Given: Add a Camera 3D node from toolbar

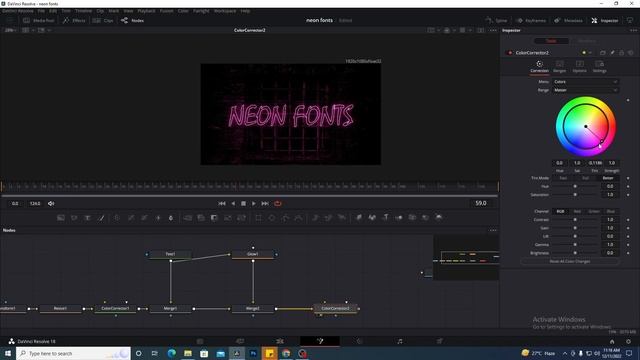Looking at the screenshot, I should [x=412, y=218].
